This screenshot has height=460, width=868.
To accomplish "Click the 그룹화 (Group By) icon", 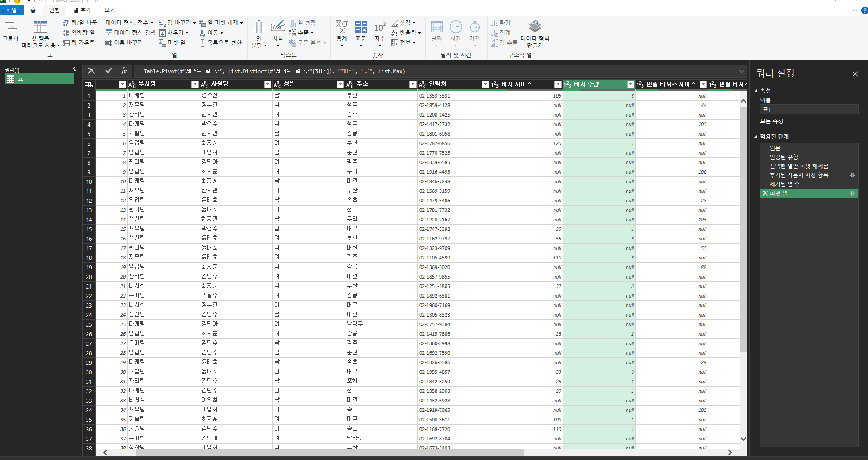I will tap(10, 27).
